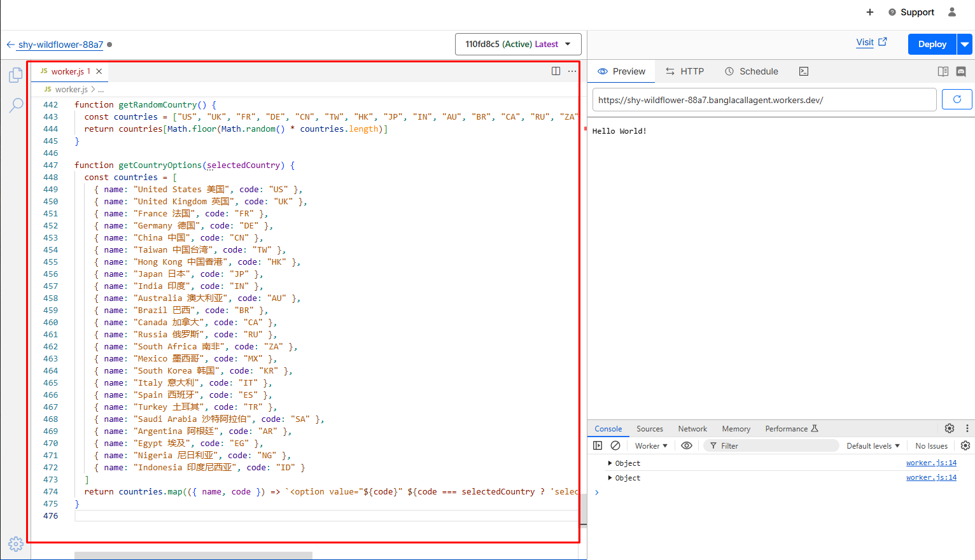Click the blue Deploy button
Viewport: 975px width, 560px height.
[932, 44]
